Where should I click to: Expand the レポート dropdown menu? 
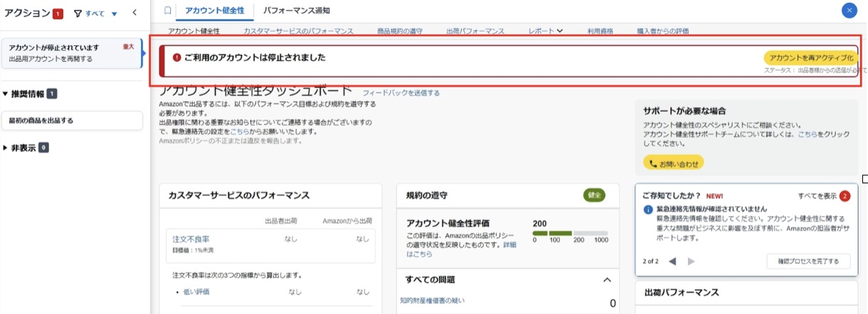click(546, 31)
